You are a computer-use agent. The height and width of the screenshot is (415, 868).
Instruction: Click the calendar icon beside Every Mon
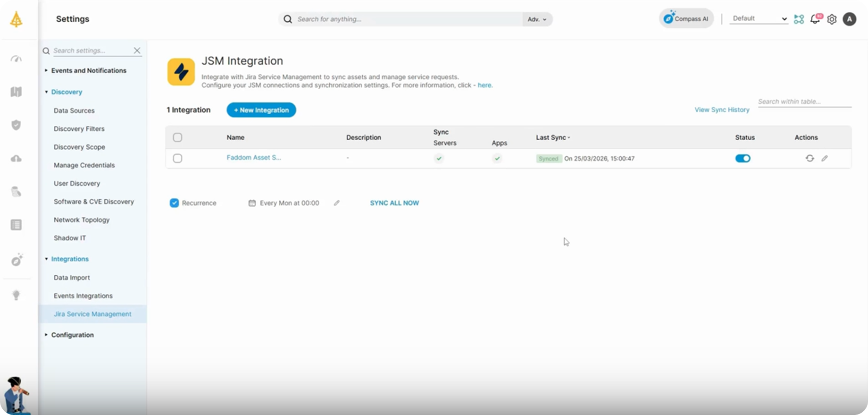(252, 203)
